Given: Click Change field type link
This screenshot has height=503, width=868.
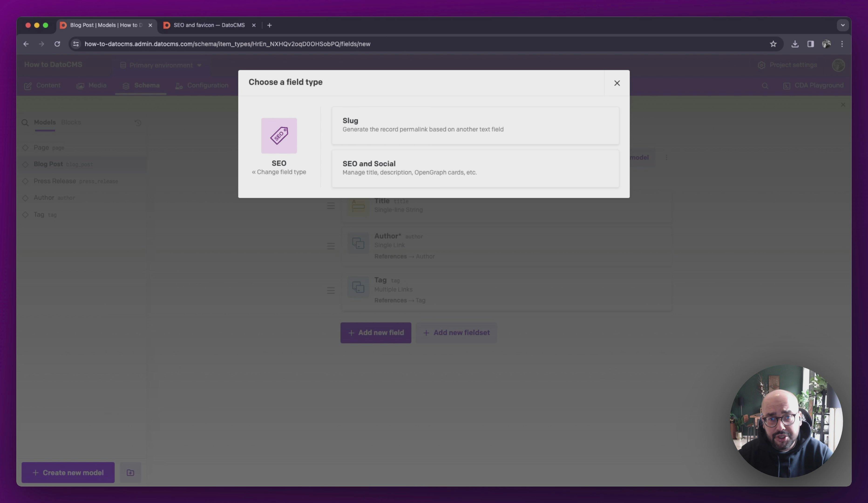Looking at the screenshot, I should pyautogui.click(x=278, y=172).
